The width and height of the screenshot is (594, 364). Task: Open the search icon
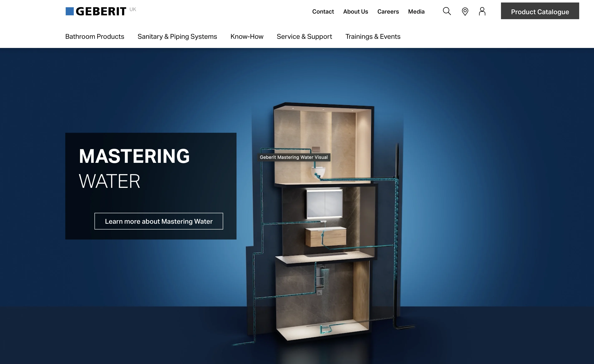click(447, 11)
